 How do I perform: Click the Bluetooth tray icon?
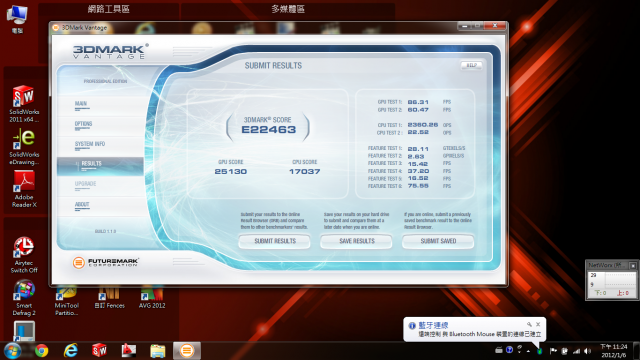pos(540,351)
